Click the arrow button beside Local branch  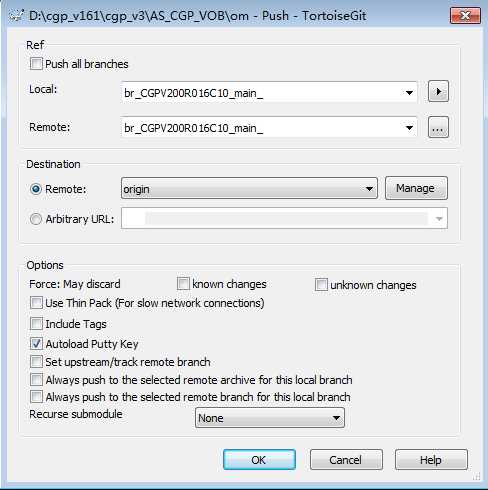438,91
